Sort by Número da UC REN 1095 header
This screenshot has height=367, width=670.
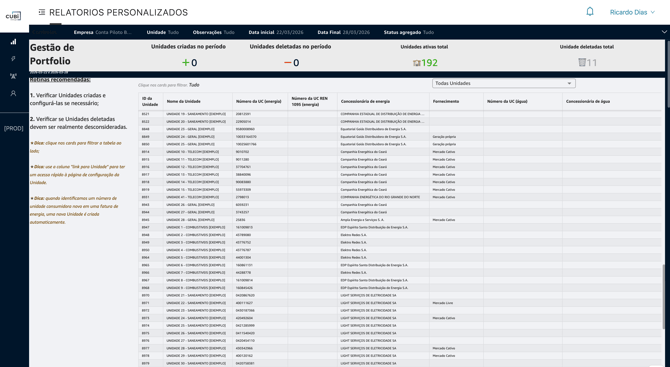(x=312, y=102)
